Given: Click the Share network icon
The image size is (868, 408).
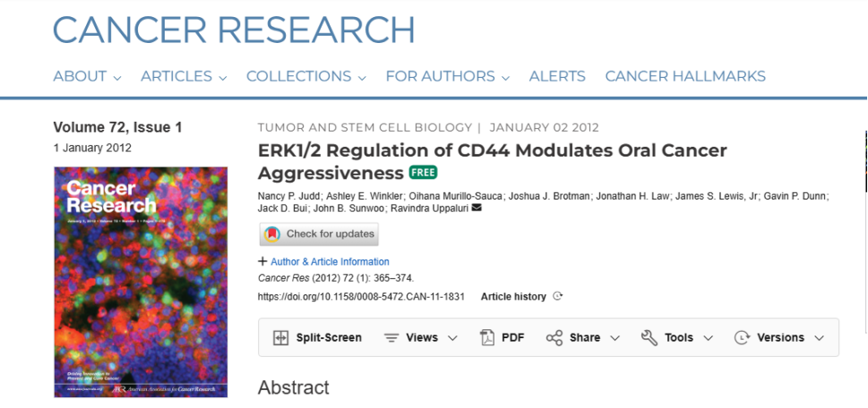Looking at the screenshot, I should click(x=554, y=338).
